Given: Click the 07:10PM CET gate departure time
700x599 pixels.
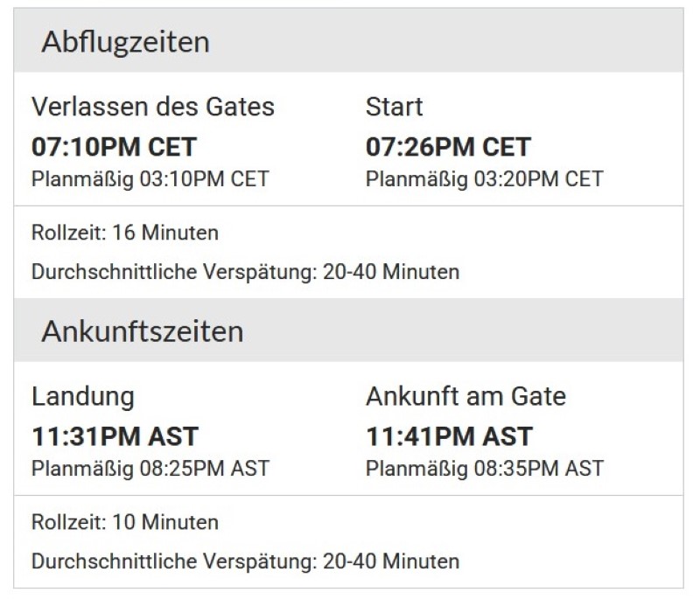Looking at the screenshot, I should 114,146.
